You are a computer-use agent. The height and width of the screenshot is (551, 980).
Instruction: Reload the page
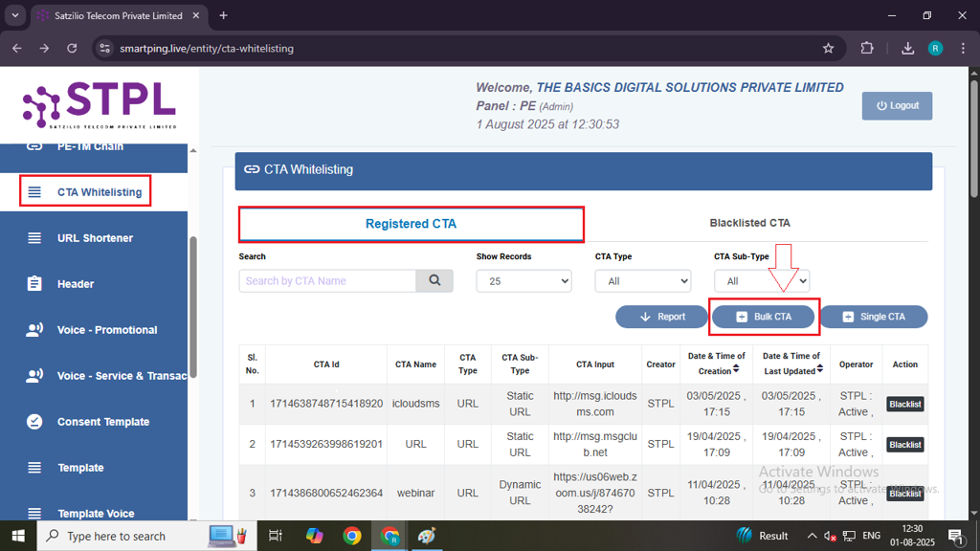pyautogui.click(x=72, y=48)
